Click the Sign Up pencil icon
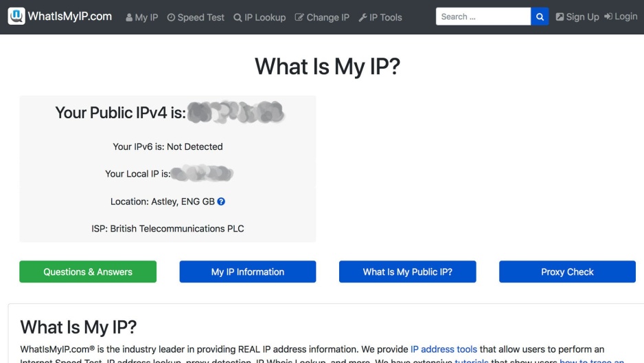This screenshot has width=644, height=363. [x=560, y=17]
